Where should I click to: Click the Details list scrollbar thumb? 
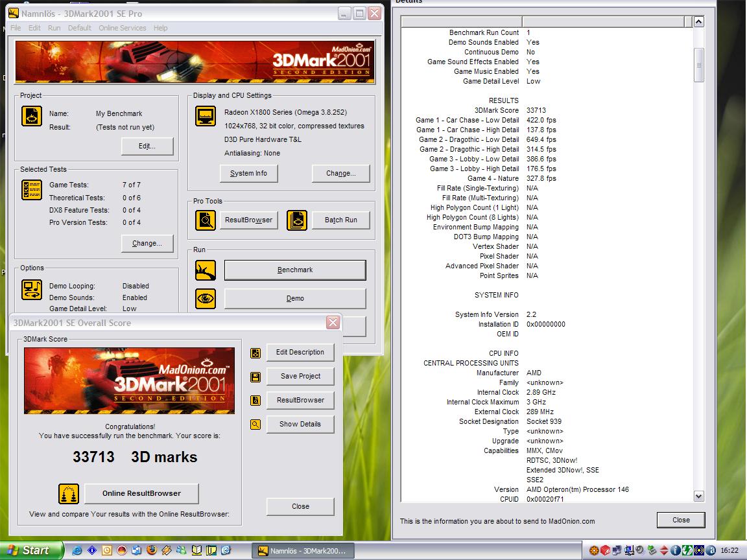[x=699, y=65]
